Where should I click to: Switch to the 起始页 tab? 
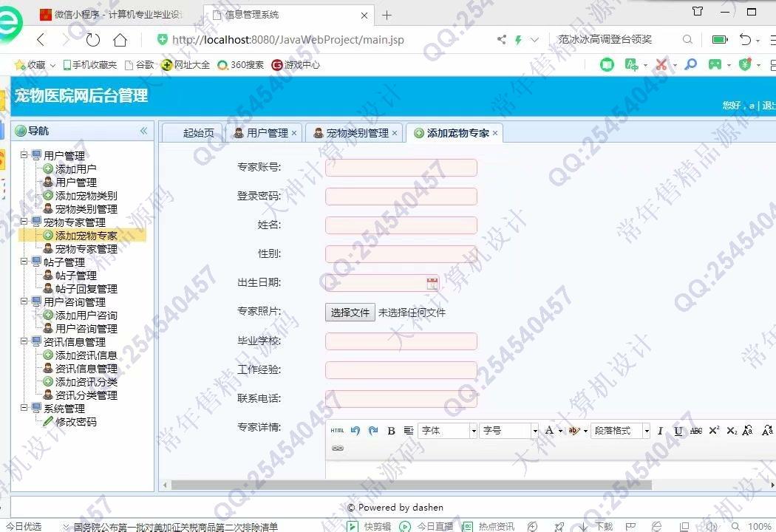pyautogui.click(x=198, y=133)
